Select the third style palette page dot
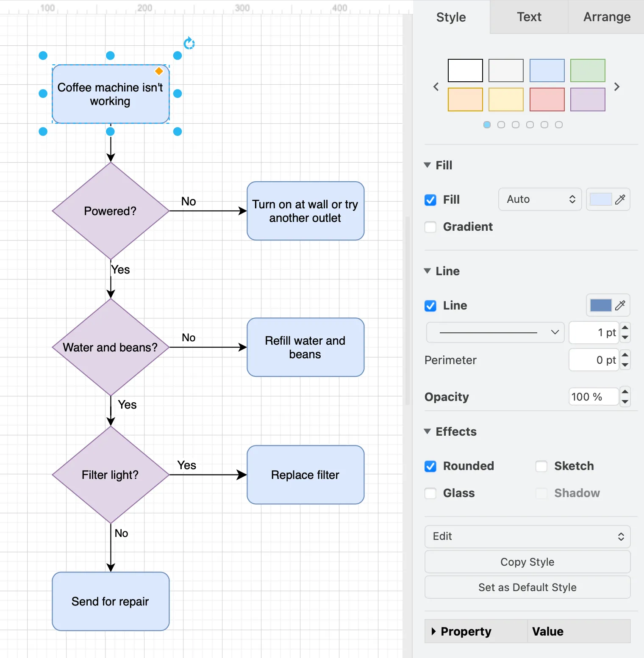The width and height of the screenshot is (644, 658). click(x=516, y=125)
